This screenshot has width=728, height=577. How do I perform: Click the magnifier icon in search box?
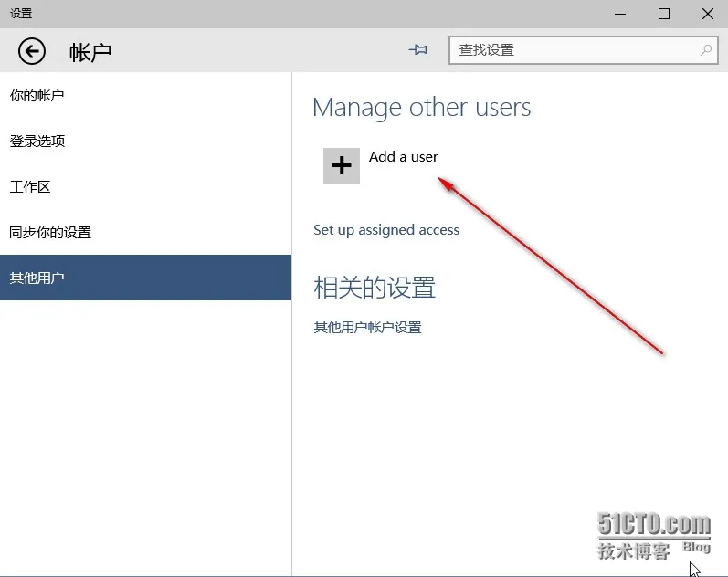(706, 50)
